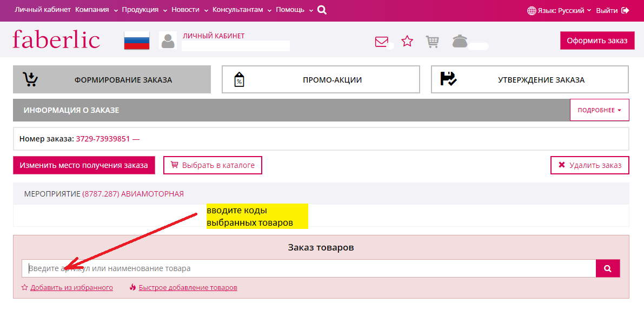Click the Оформить заказ button
The width and height of the screenshot is (644, 311).
[x=597, y=40]
